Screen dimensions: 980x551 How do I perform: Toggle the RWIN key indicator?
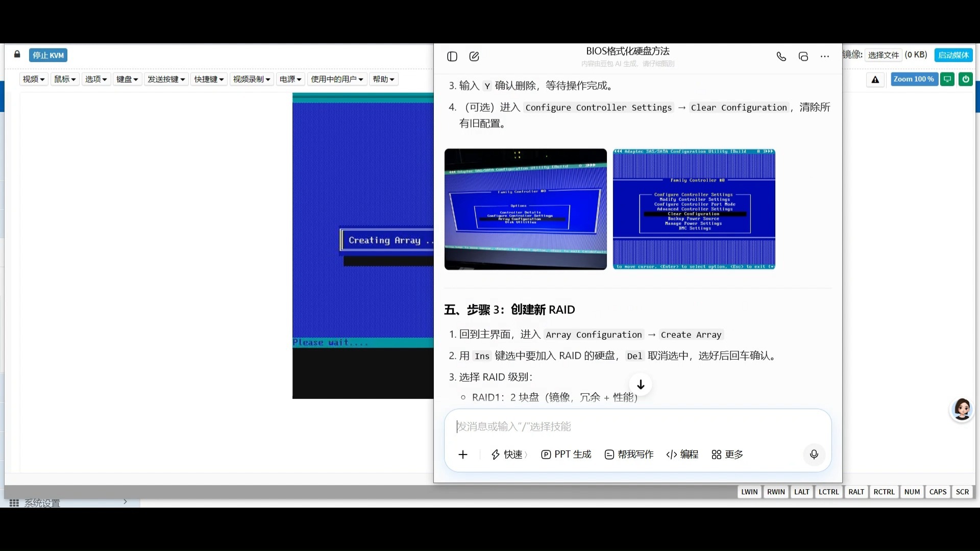pos(776,492)
